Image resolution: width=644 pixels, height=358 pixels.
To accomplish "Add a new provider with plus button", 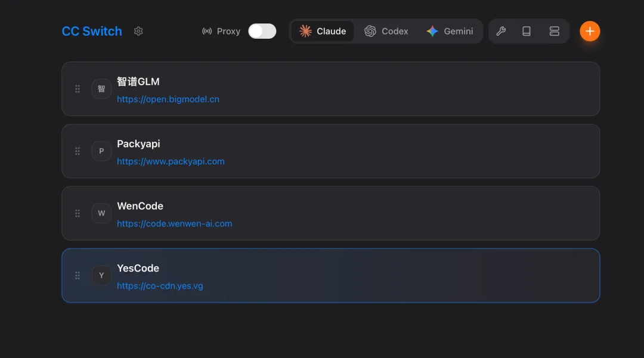I will click(590, 31).
